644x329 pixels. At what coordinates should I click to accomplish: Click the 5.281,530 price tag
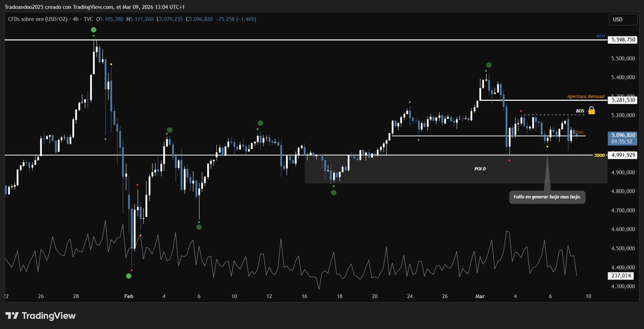click(623, 100)
